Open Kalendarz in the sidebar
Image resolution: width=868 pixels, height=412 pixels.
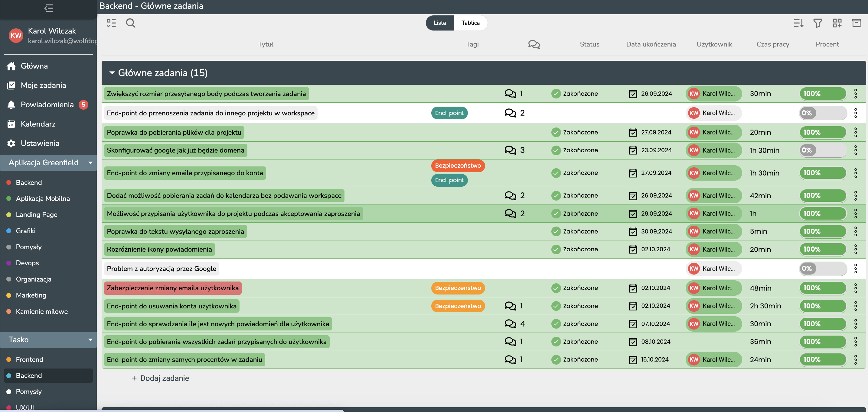point(38,124)
